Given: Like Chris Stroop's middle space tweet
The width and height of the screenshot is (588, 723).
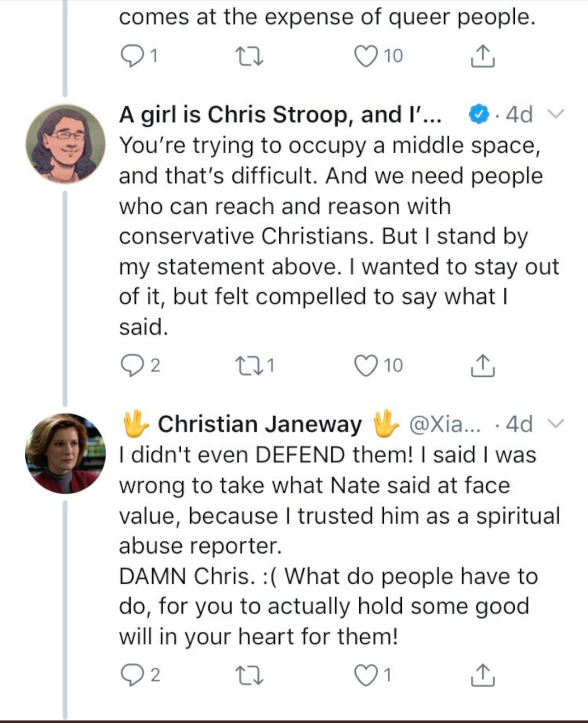Looking at the screenshot, I should (366, 366).
